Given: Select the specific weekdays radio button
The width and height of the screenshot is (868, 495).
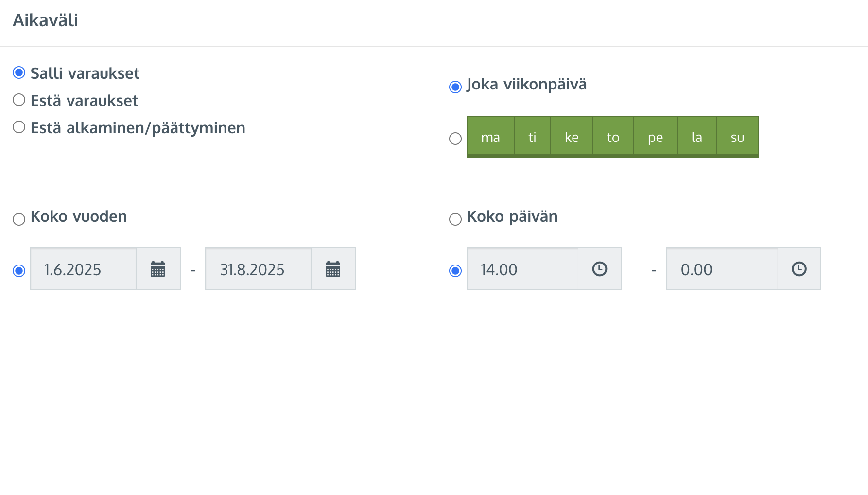Looking at the screenshot, I should (x=455, y=139).
